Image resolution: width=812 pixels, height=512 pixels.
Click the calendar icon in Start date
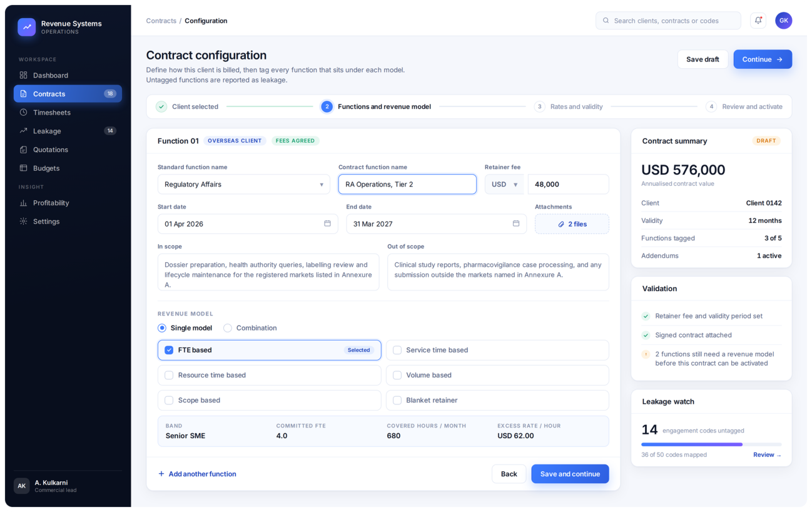pos(327,223)
